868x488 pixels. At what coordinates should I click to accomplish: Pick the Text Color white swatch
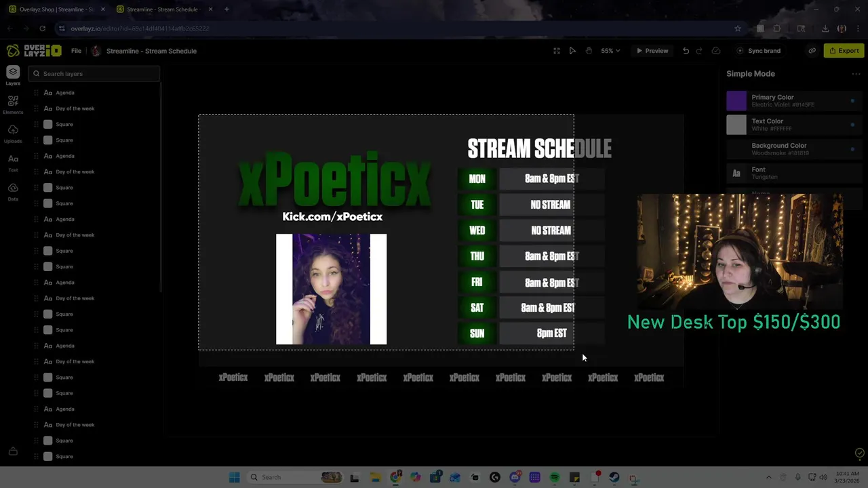coord(736,125)
